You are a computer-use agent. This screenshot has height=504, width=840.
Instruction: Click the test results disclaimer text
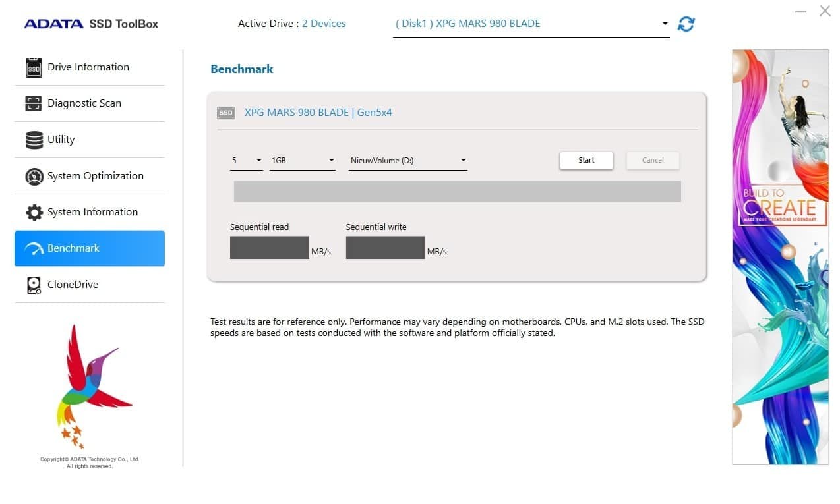pos(458,327)
